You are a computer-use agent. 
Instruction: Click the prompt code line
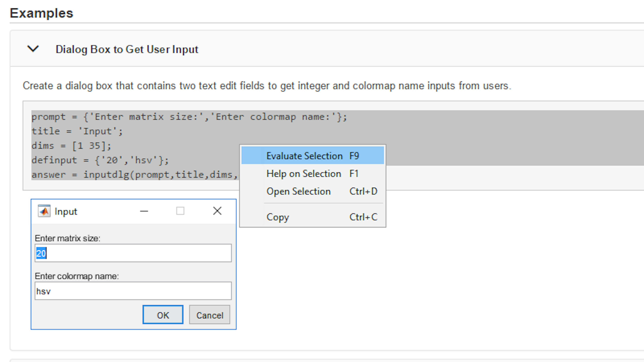[x=189, y=117]
